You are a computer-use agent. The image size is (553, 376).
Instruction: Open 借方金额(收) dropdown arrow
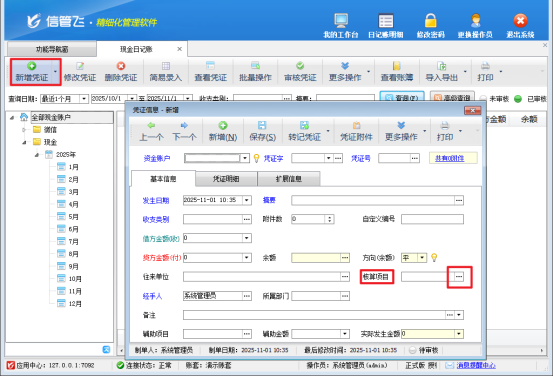point(247,238)
